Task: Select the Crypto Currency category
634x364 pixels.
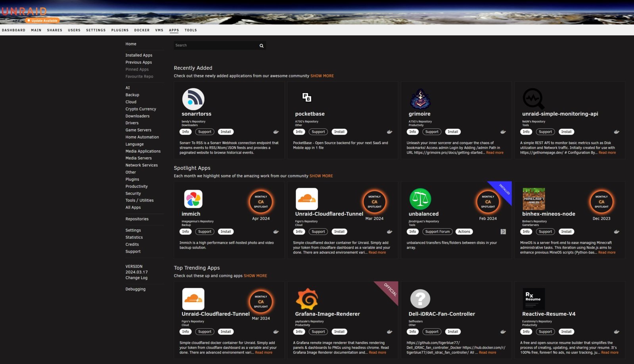Action: [x=141, y=109]
